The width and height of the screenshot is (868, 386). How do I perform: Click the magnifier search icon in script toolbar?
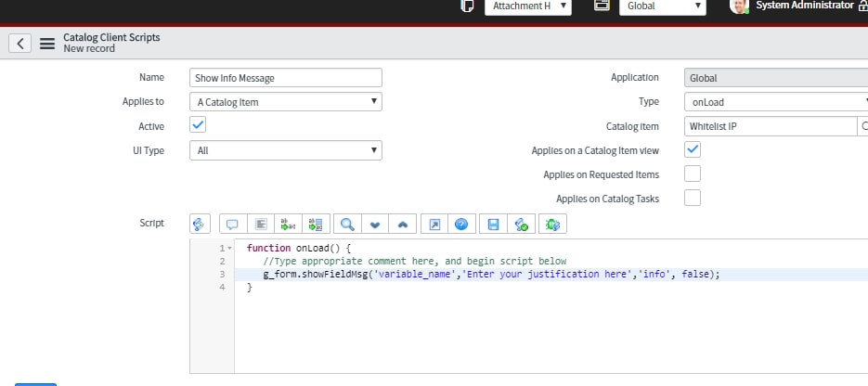coord(346,224)
